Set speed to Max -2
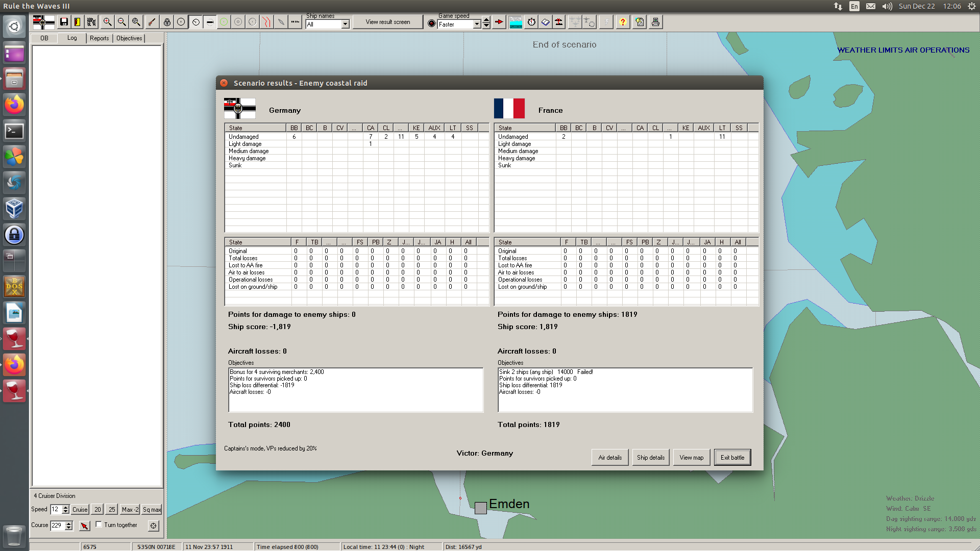The image size is (980, 551). (x=130, y=509)
